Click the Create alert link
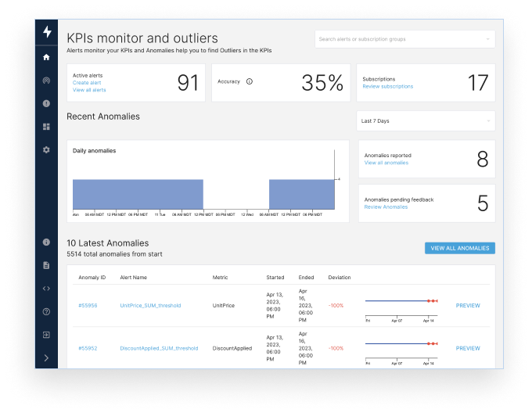Image resolution: width=532 pixels, height=413 pixels. (87, 83)
